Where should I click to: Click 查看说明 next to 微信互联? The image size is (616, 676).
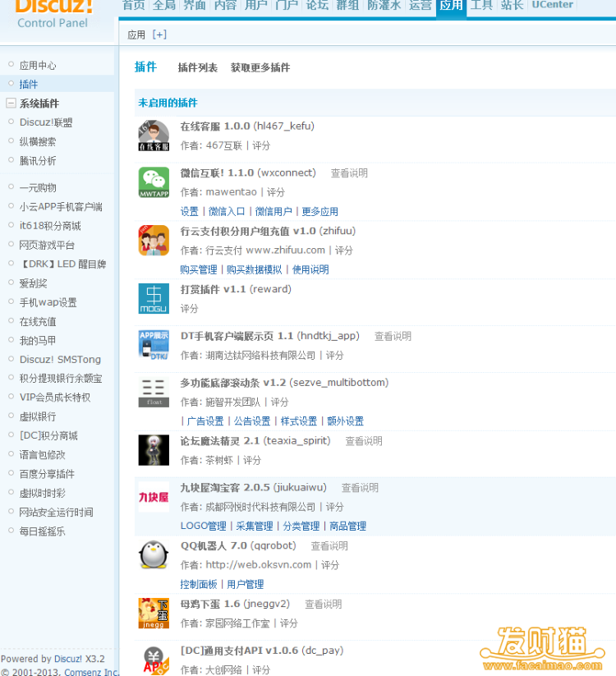point(349,173)
